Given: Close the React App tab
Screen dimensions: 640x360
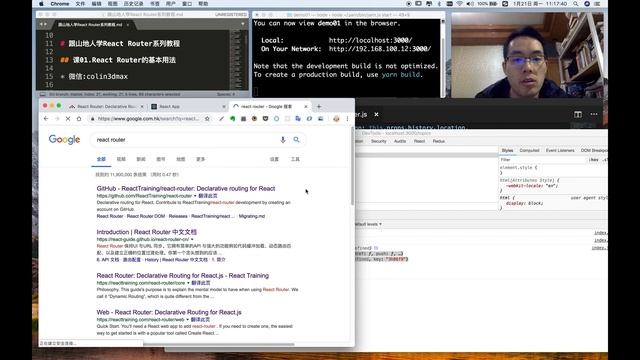Looking at the screenshot, I should 224,107.
